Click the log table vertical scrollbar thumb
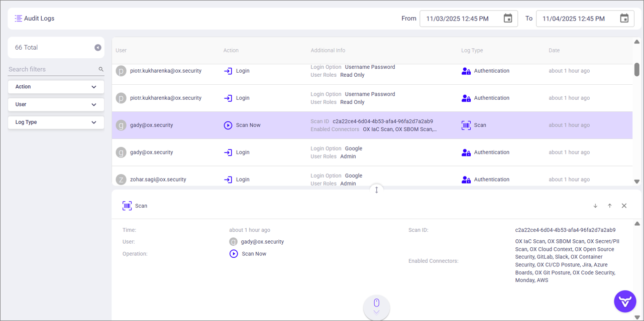This screenshot has width=644, height=321. (x=637, y=70)
